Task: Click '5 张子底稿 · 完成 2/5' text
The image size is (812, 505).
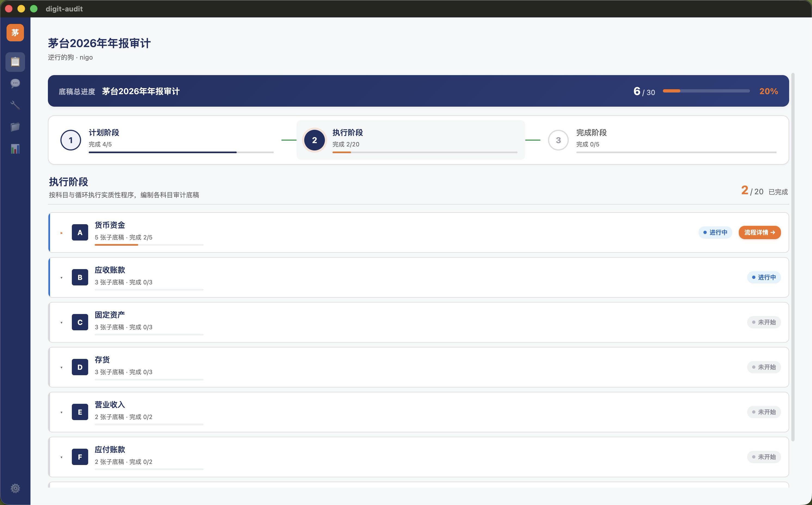Action: point(124,238)
